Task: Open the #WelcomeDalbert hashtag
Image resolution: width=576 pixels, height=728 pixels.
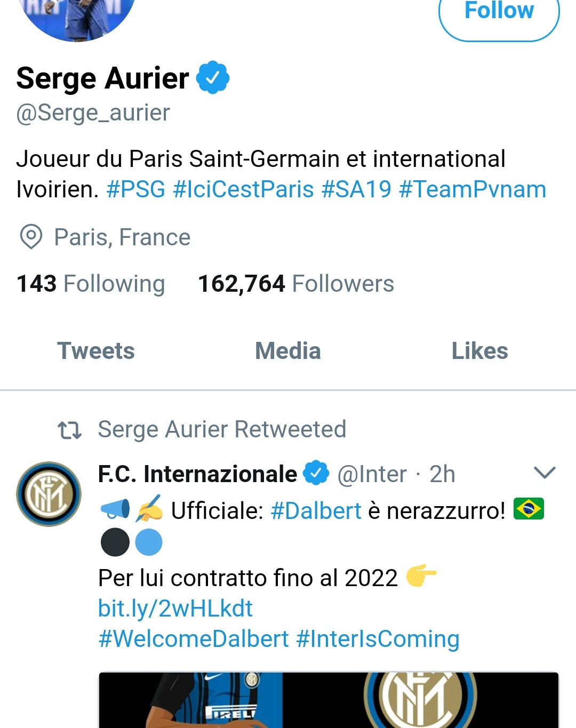Action: pyautogui.click(x=194, y=638)
